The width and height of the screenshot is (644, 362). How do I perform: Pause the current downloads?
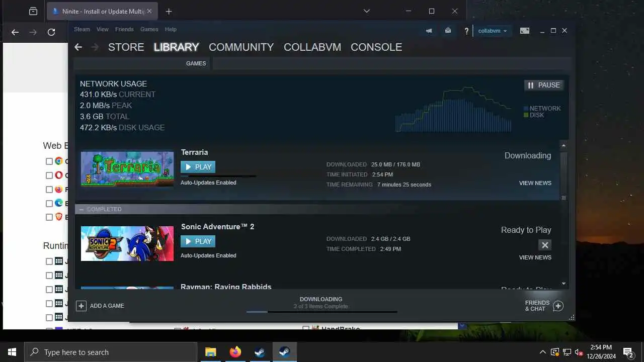[543, 85]
